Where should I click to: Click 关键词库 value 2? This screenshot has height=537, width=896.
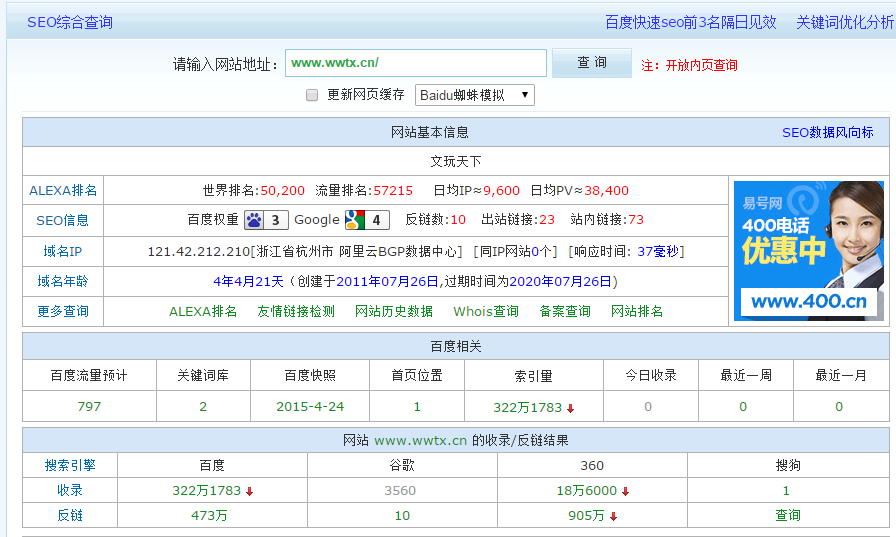(x=203, y=407)
